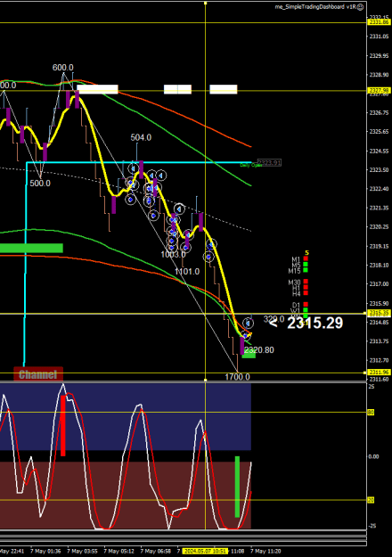The image size is (392, 557).
Task: Click the red Channel button
Action: (x=38, y=374)
